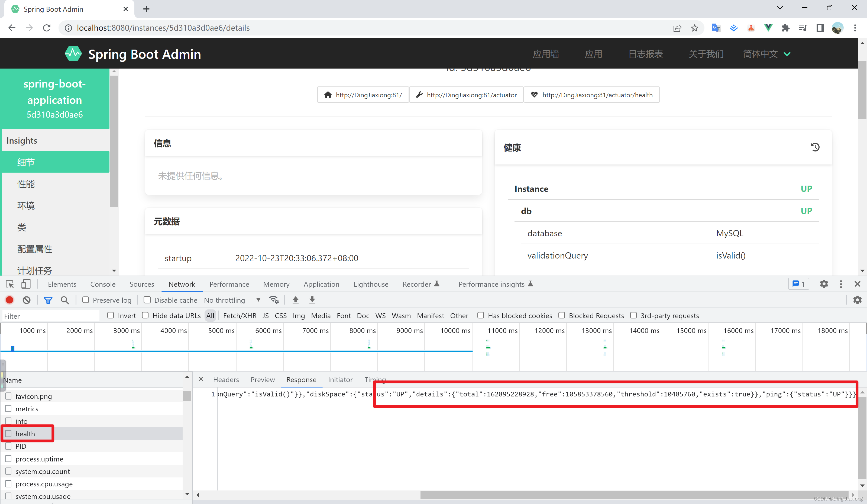Image resolution: width=867 pixels, height=504 pixels.
Task: Click the home URL icon for DingJiaxiong:81
Action: [329, 95]
